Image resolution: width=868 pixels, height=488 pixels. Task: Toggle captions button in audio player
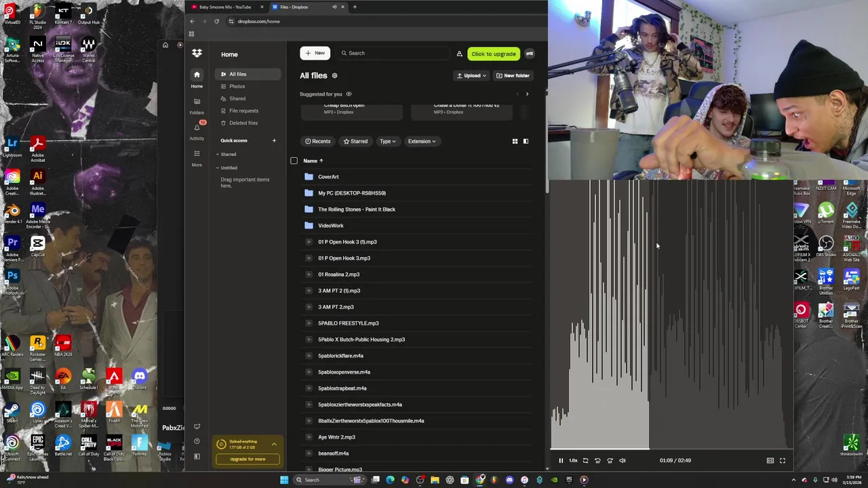[770, 460]
